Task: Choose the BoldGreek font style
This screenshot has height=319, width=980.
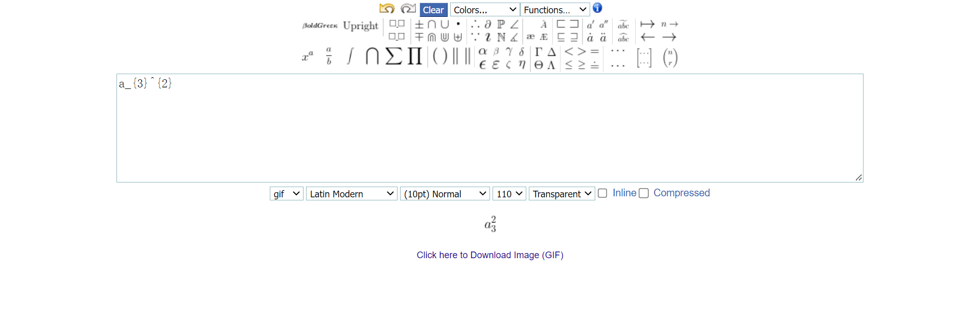Action: [320, 26]
